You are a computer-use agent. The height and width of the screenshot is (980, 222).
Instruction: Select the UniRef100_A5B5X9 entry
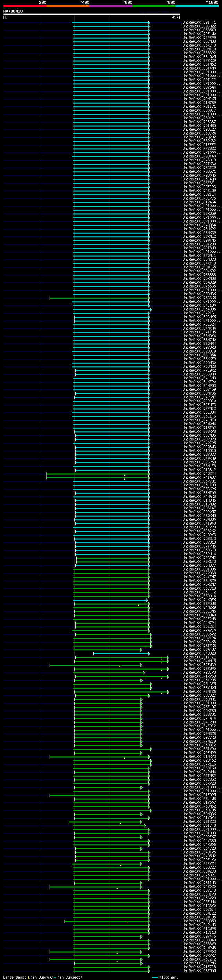[x=199, y=30]
